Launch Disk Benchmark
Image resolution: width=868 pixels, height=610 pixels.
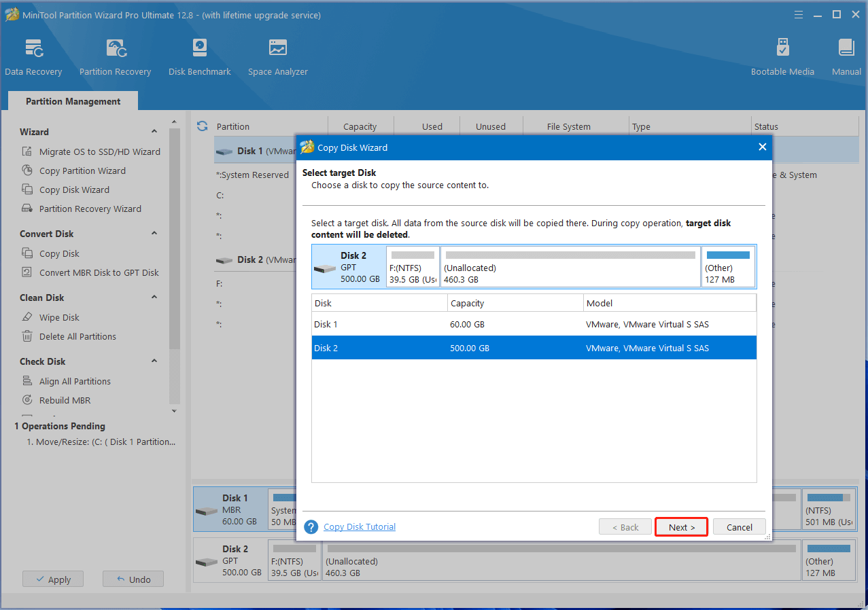point(200,58)
